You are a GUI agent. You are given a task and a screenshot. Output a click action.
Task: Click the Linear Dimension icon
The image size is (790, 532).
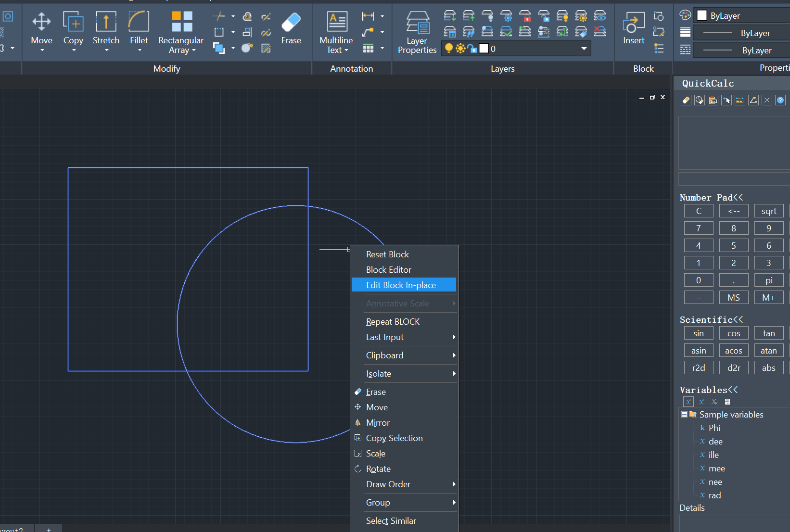pyautogui.click(x=368, y=16)
